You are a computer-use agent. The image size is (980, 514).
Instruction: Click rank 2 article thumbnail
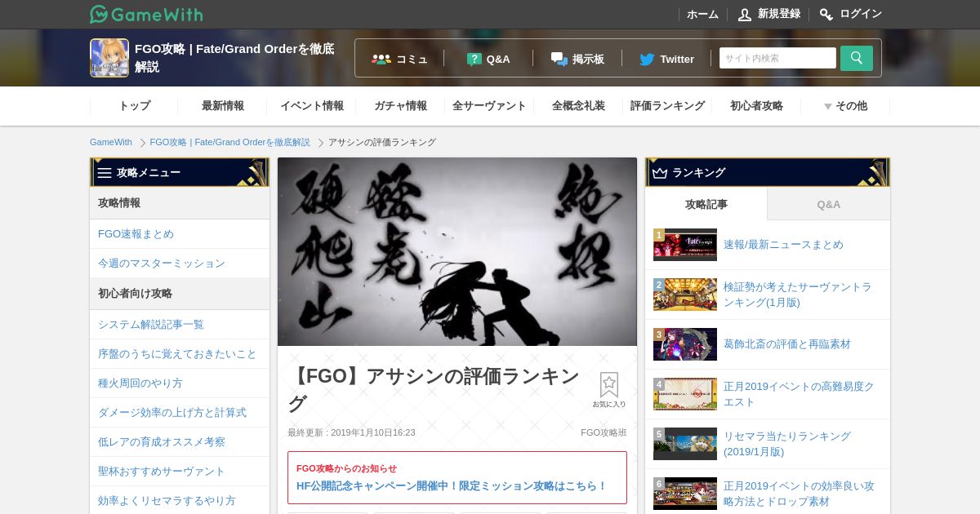point(685,295)
